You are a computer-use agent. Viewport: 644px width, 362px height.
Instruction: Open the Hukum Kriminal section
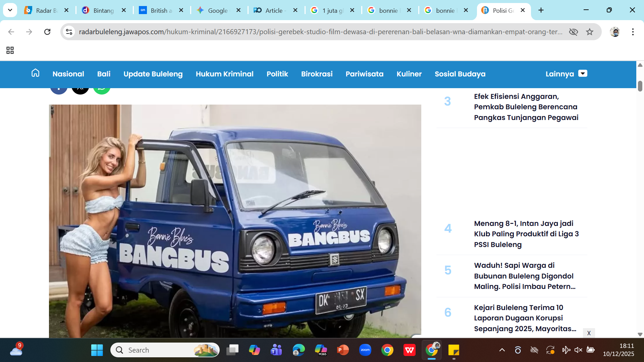[x=224, y=74]
